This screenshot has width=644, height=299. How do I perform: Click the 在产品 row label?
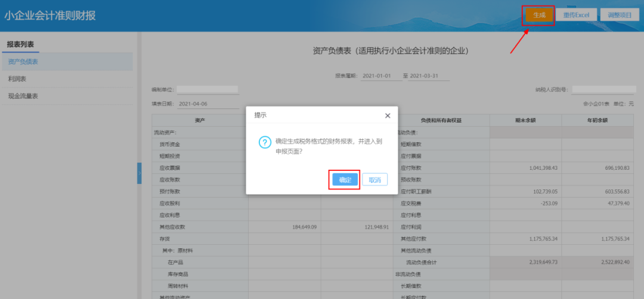pyautogui.click(x=175, y=263)
